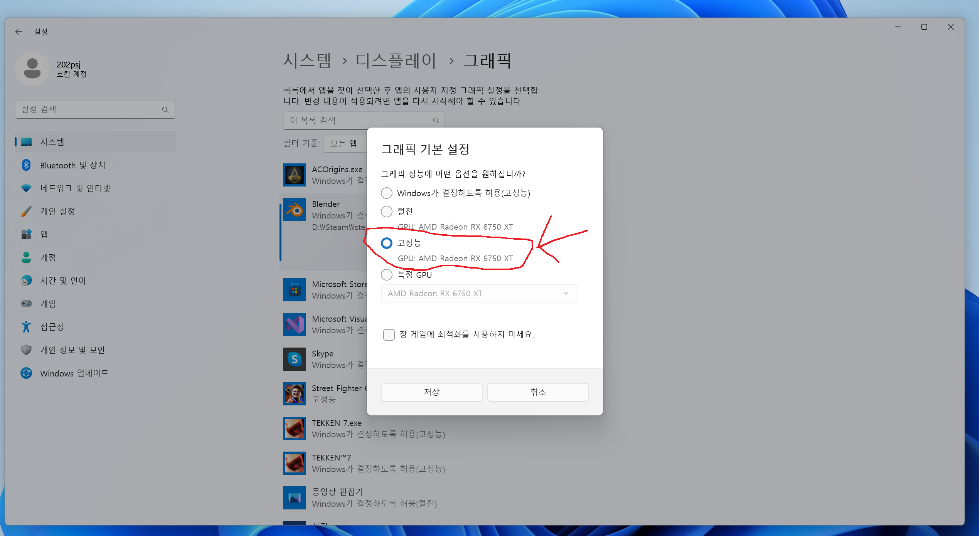Click the Microsoft Store app icon
Screen dimensions: 980x536
pos(294,290)
